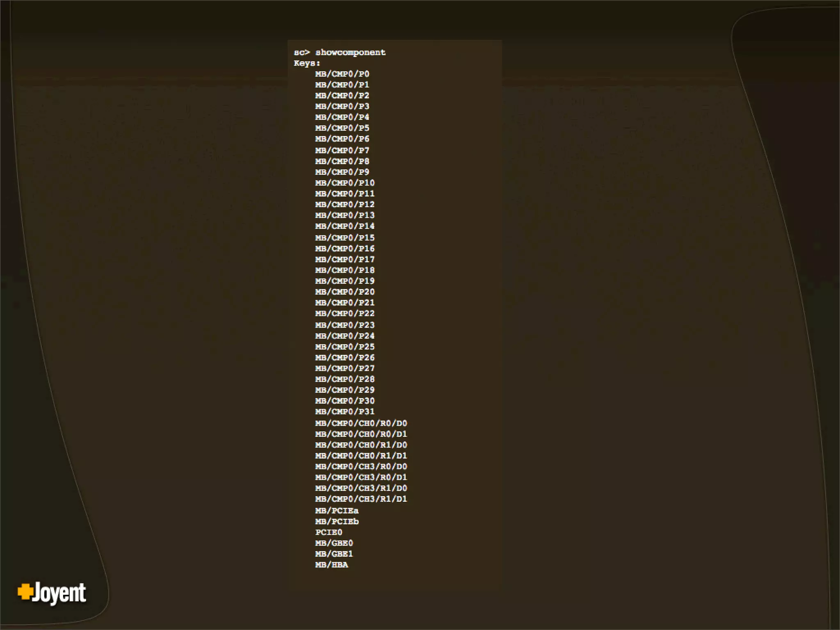The height and width of the screenshot is (630, 840).
Task: Select the PCIE0 entry
Action: coord(329,532)
